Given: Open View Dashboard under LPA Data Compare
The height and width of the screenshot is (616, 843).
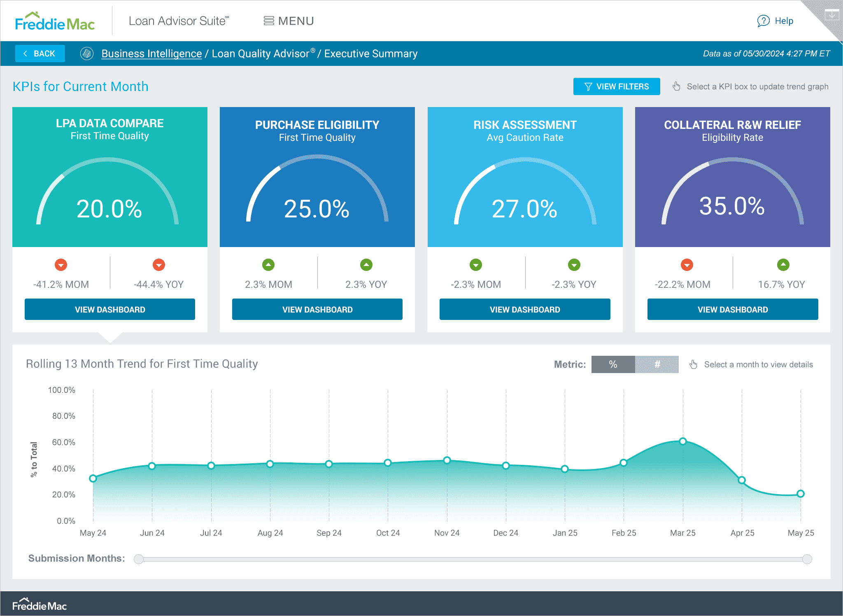Looking at the screenshot, I should [x=110, y=309].
